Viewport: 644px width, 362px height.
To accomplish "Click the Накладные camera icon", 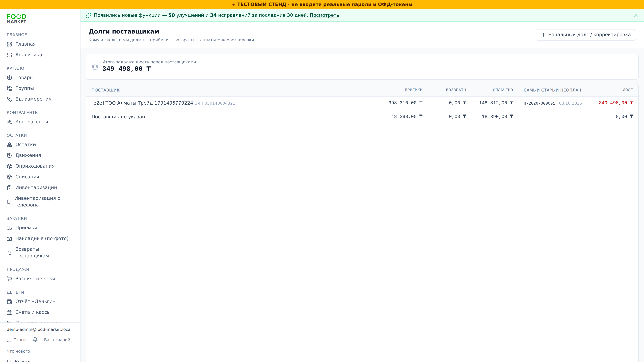I will coord(10,239).
